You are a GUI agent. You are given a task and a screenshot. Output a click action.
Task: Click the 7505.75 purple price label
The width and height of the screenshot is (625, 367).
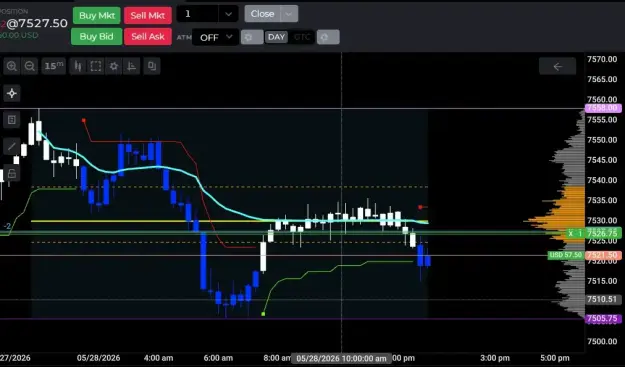tap(603, 319)
